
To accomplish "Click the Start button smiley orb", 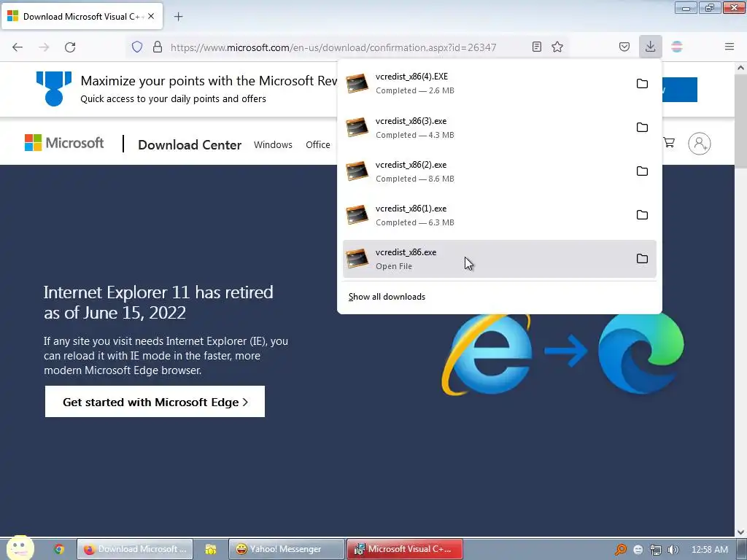I will pos(20,548).
